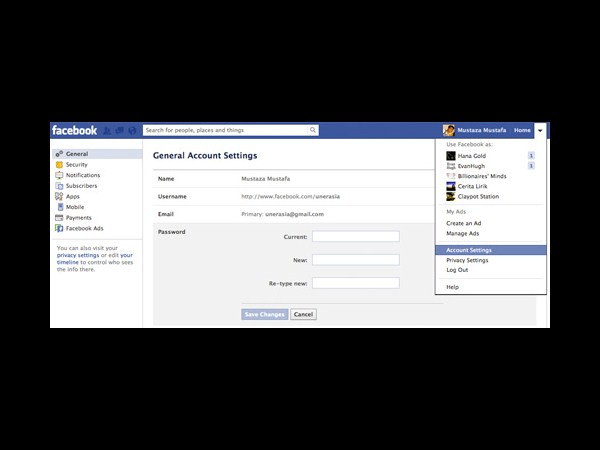Click the EvanHugh page thumbnail

pos(451,166)
